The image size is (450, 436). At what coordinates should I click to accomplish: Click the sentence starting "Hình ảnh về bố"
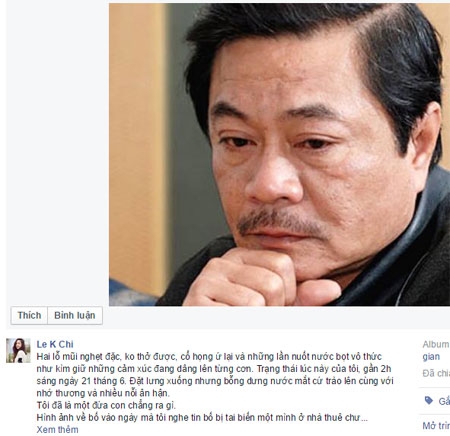pos(202,418)
